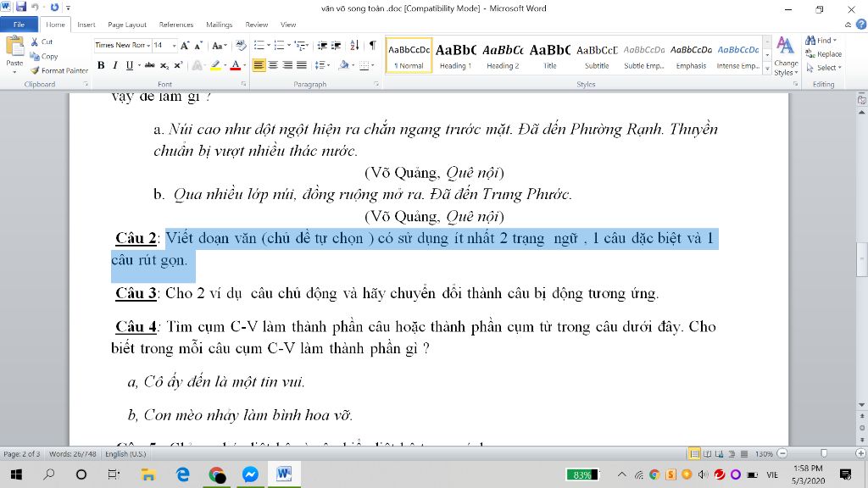Image resolution: width=868 pixels, height=488 pixels.
Task: Switch to the Mailings tab
Action: point(220,25)
